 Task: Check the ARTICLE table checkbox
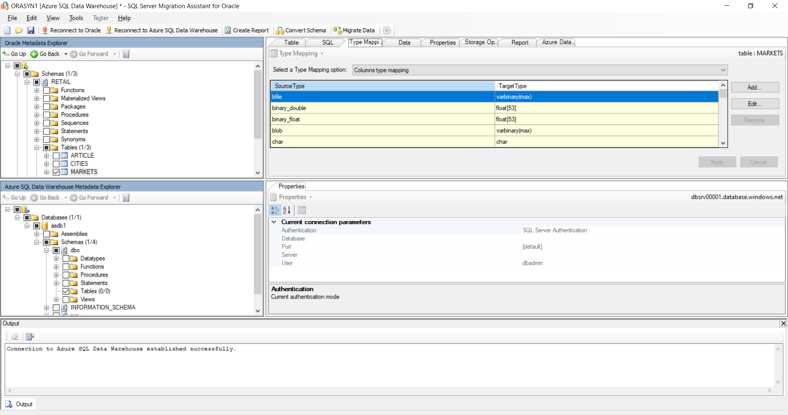[57, 156]
